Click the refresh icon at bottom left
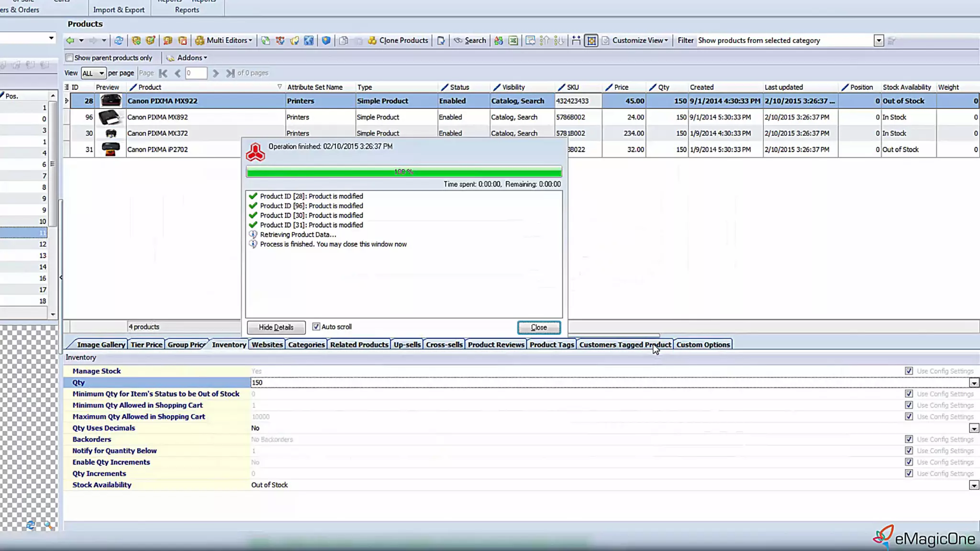 coord(31,525)
